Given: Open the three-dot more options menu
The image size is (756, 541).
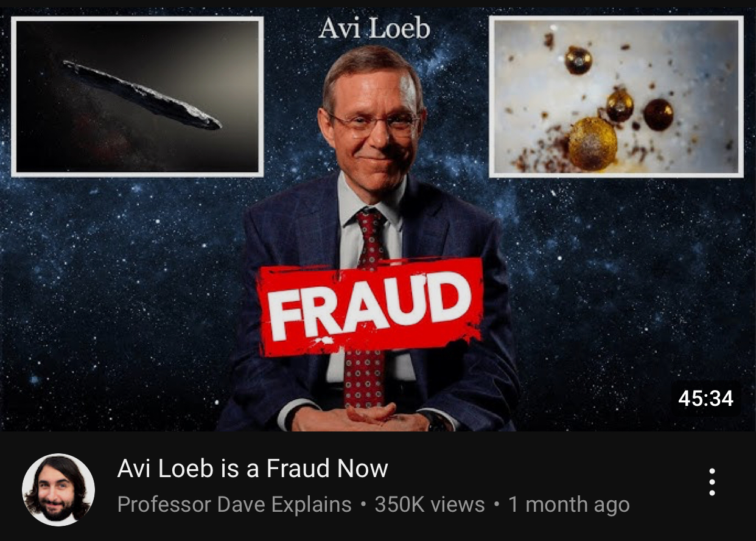Looking at the screenshot, I should (x=712, y=483).
